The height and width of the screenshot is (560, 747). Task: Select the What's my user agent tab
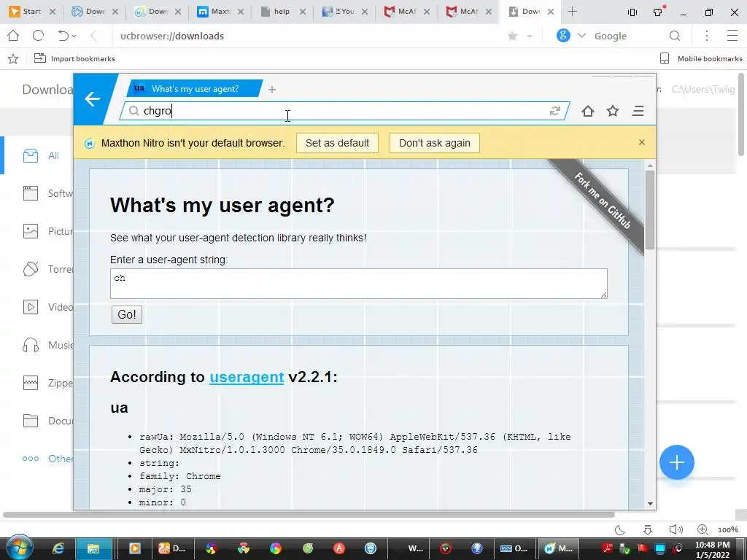point(194,88)
